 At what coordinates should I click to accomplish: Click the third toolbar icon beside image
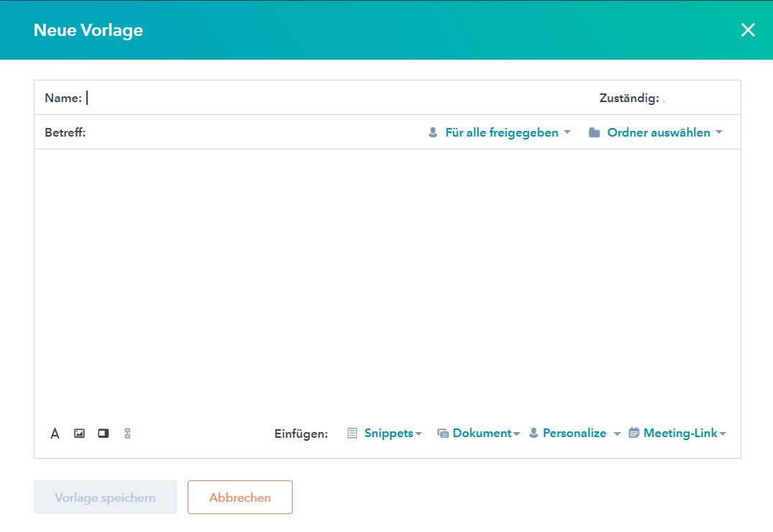[x=104, y=434]
